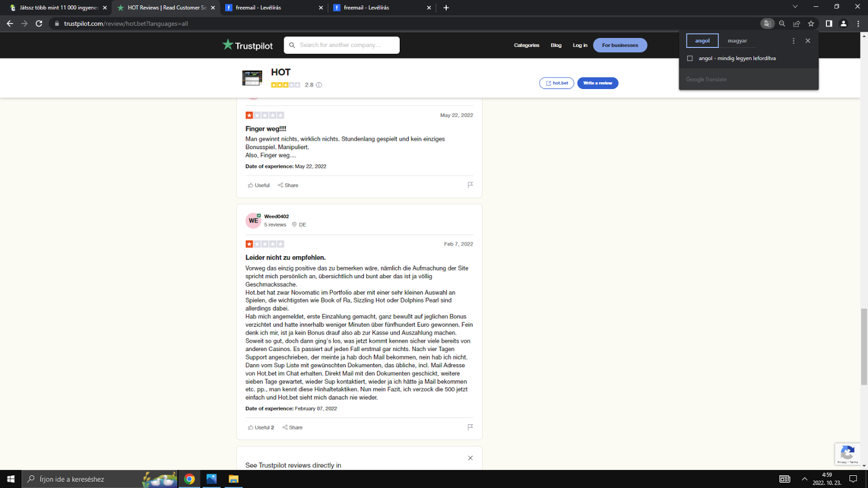
Task: Open the Photos app in the taskbar
Action: (x=211, y=479)
